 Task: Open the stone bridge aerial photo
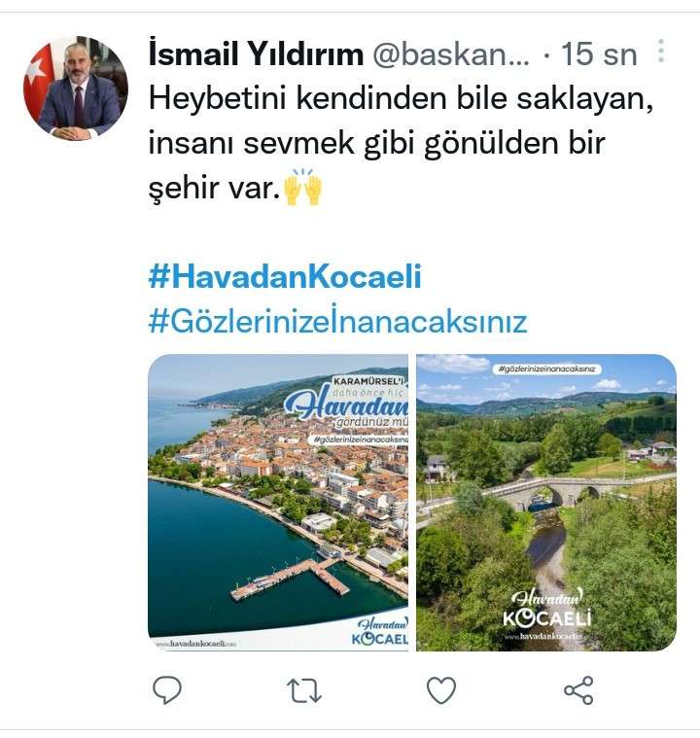546,502
